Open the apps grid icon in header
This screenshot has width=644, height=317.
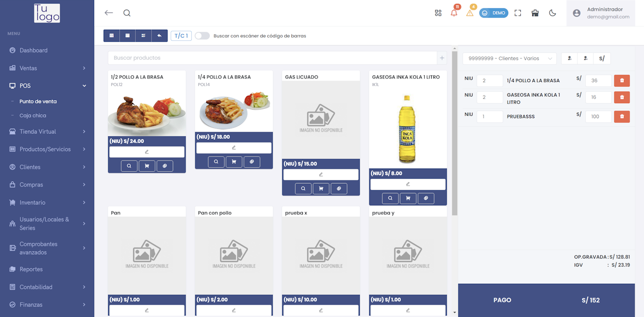[438, 13]
